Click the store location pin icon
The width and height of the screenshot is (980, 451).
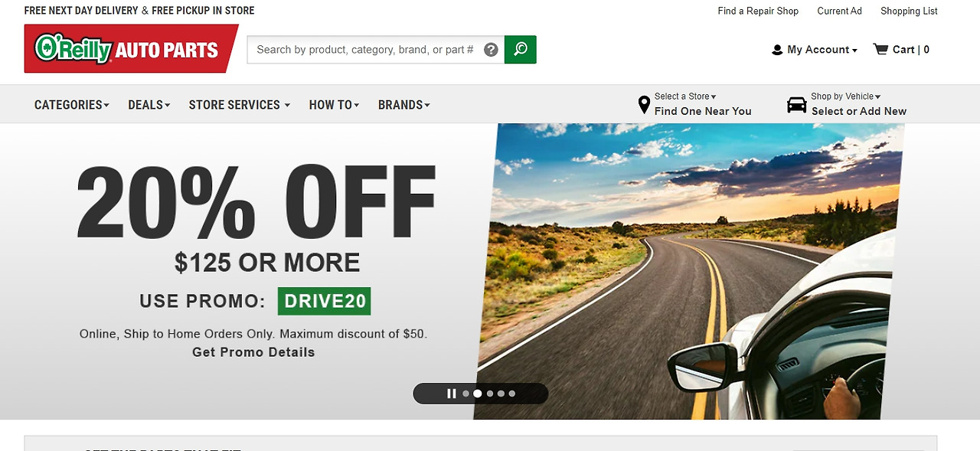coord(644,105)
